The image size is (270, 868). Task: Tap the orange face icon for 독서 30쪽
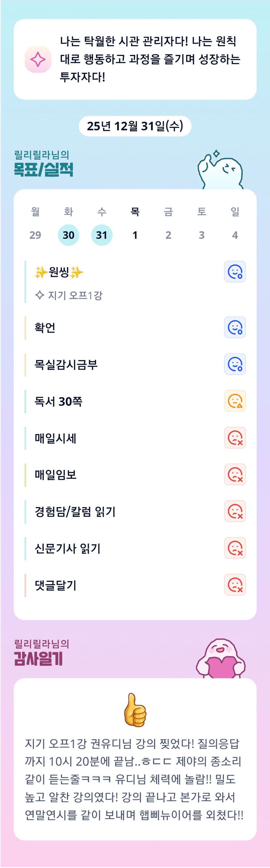235,401
